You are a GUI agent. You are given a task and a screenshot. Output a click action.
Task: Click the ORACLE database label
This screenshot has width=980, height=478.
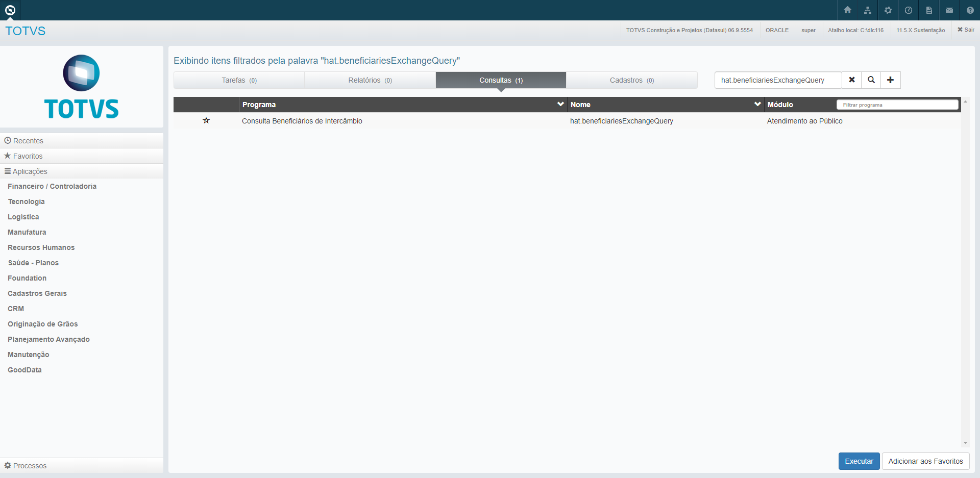click(x=777, y=30)
